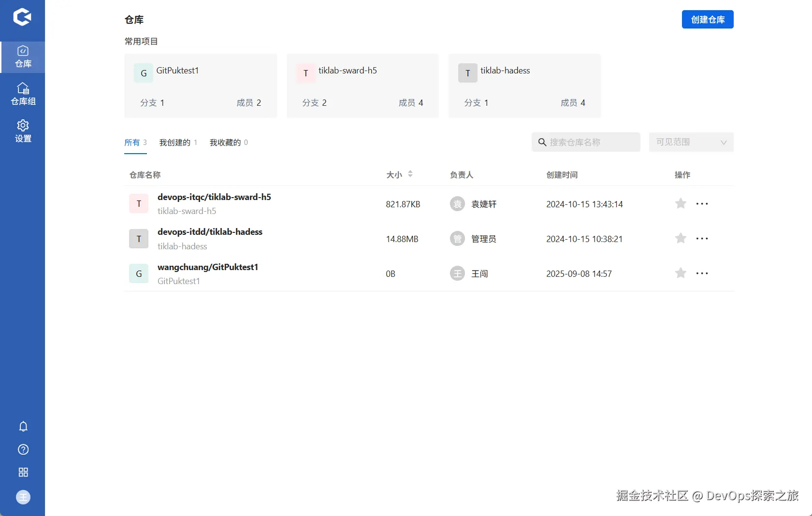Open the user avatar at sidebar bottom
The image size is (812, 516).
pyautogui.click(x=23, y=497)
